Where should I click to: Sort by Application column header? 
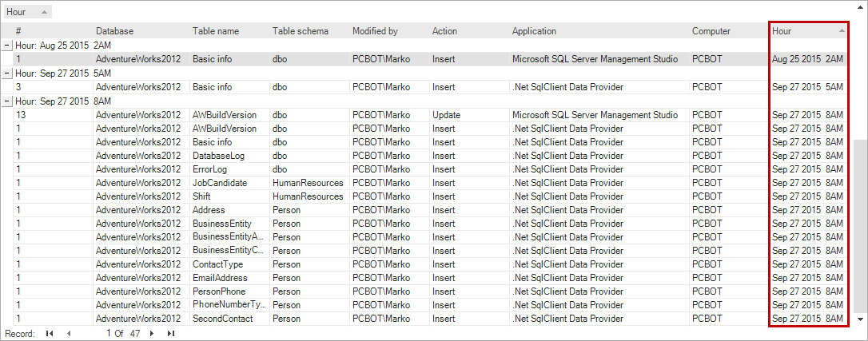[x=534, y=31]
